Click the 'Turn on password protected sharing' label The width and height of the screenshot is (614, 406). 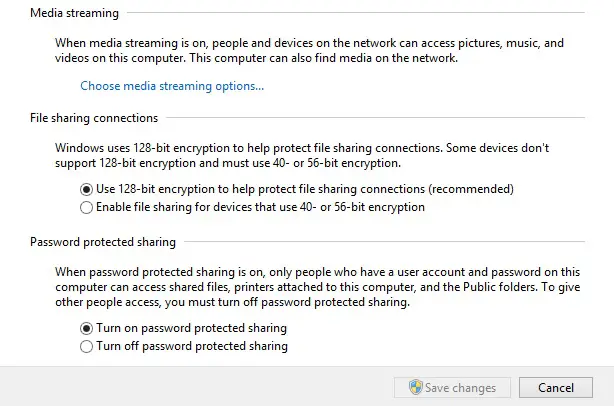191,328
